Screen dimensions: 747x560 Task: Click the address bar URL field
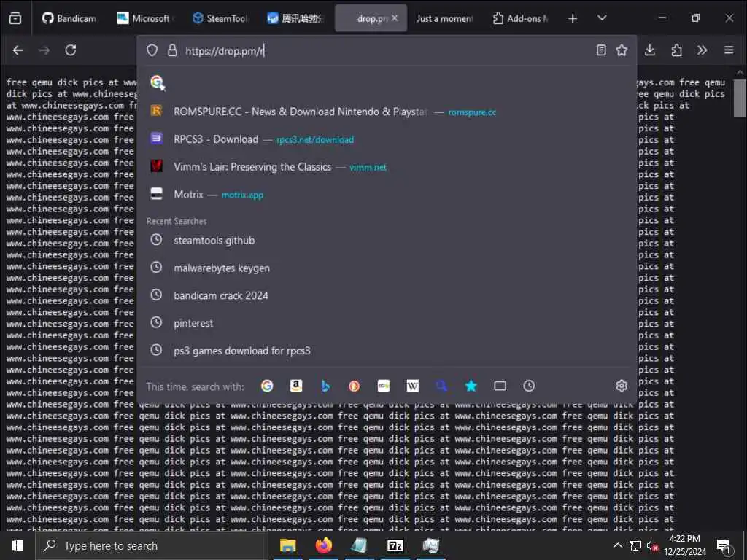[x=386, y=50]
